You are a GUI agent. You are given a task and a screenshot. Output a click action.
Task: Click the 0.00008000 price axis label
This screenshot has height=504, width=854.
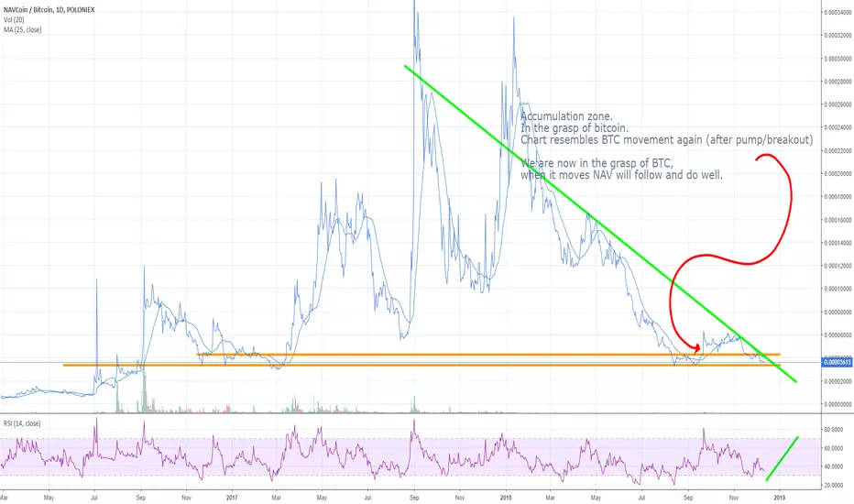pyautogui.click(x=838, y=312)
